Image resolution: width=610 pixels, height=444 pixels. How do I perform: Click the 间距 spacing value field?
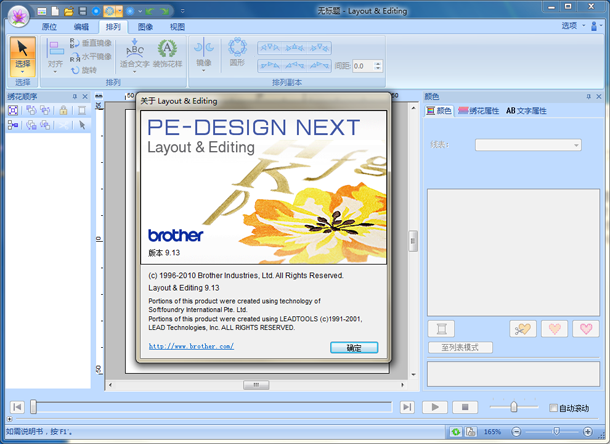pos(363,66)
